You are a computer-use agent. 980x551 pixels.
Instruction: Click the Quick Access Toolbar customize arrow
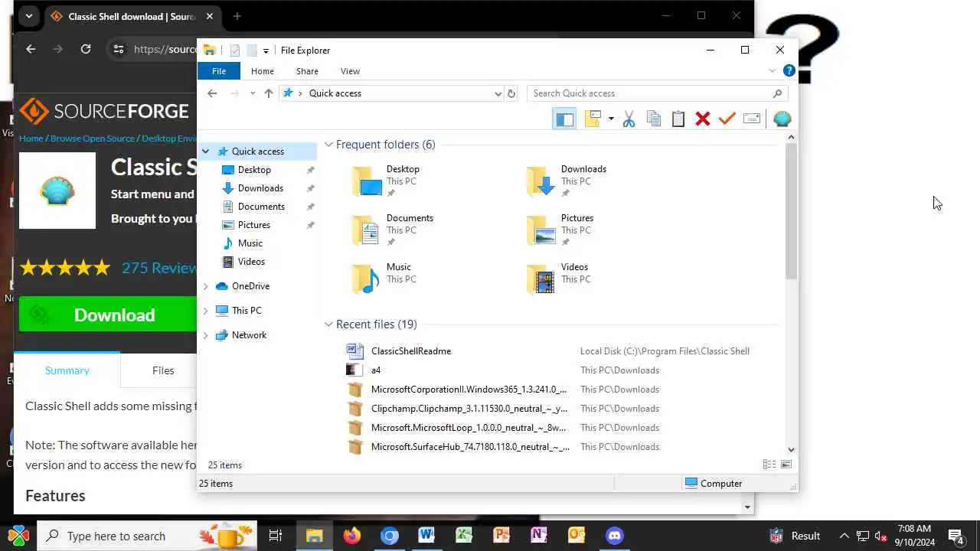click(x=266, y=51)
